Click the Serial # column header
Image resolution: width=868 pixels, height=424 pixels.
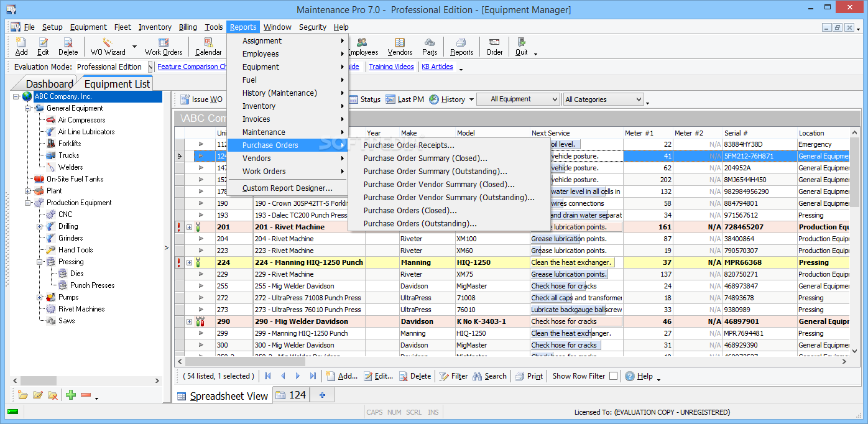click(x=759, y=133)
